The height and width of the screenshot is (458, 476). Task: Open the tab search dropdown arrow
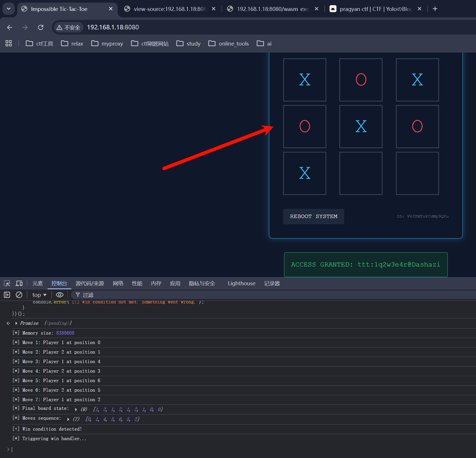(9, 9)
